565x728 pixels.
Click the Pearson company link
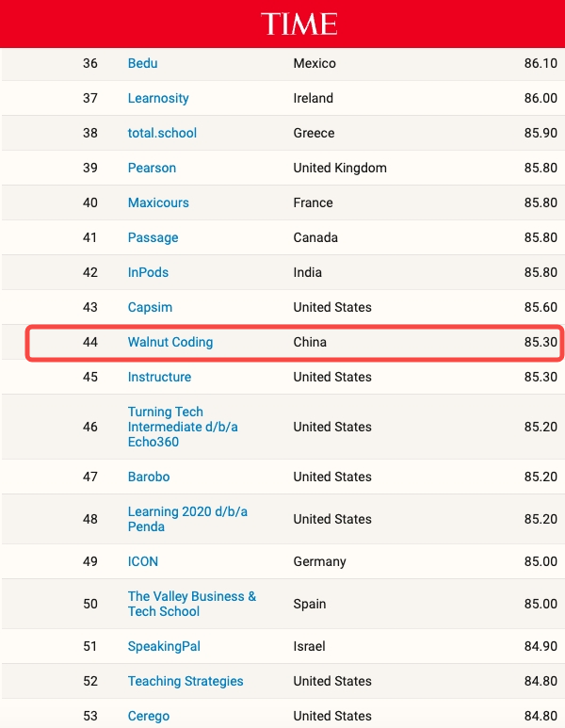point(152,168)
